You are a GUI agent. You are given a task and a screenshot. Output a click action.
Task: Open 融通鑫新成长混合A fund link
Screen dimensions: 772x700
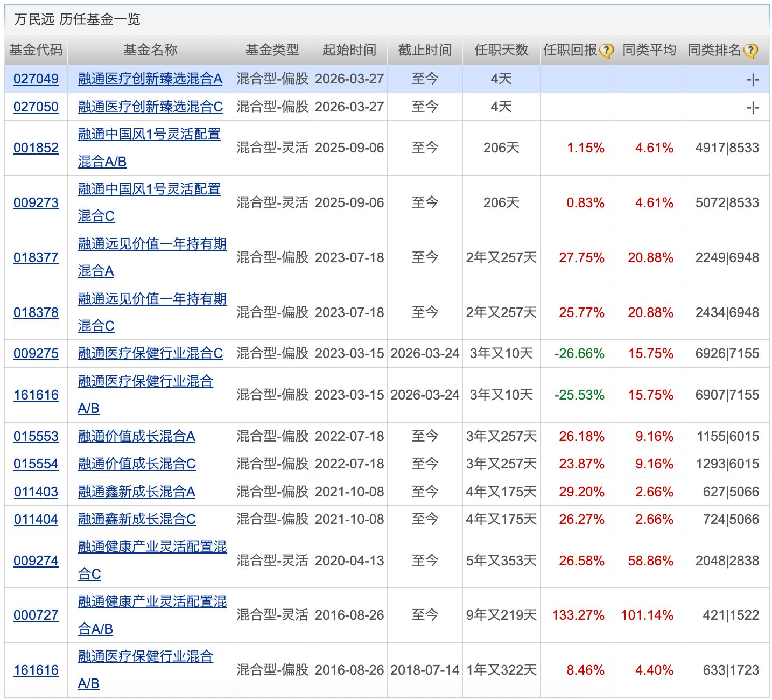(x=136, y=492)
